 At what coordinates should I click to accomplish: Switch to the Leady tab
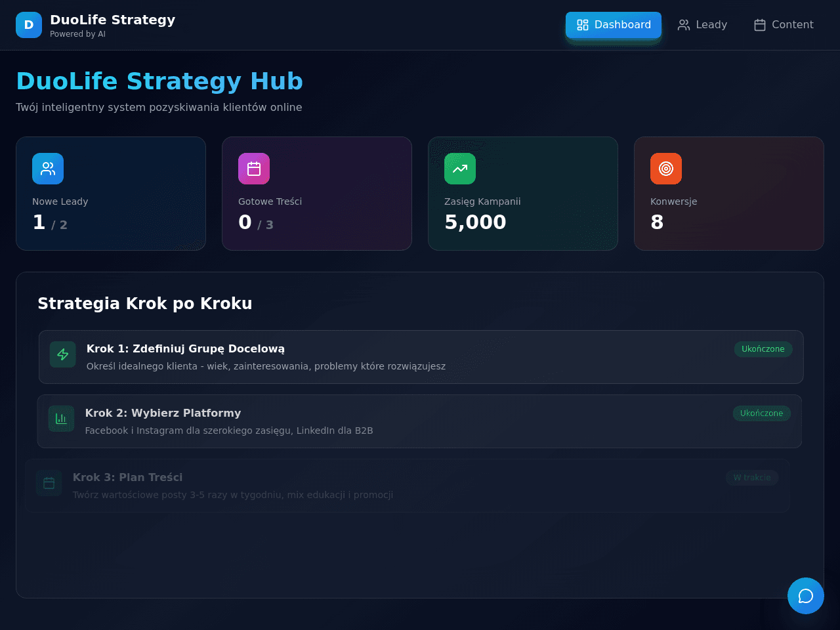(702, 25)
